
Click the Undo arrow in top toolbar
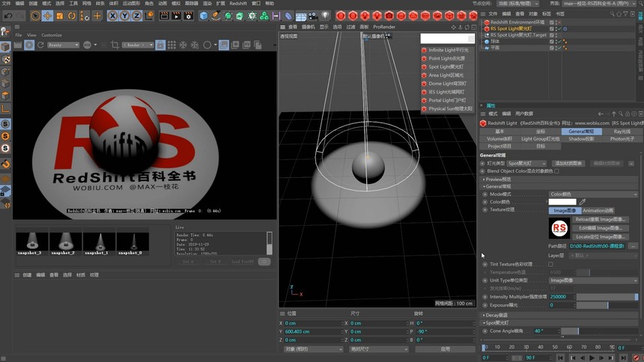coord(7,16)
